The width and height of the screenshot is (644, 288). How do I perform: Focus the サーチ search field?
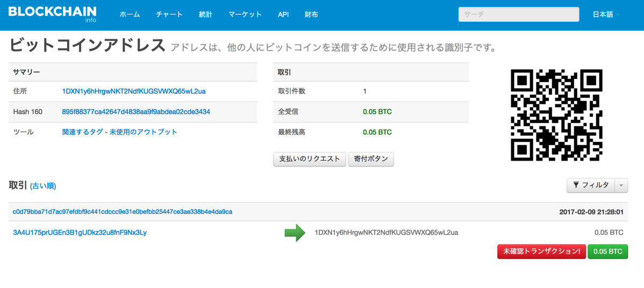(x=518, y=15)
